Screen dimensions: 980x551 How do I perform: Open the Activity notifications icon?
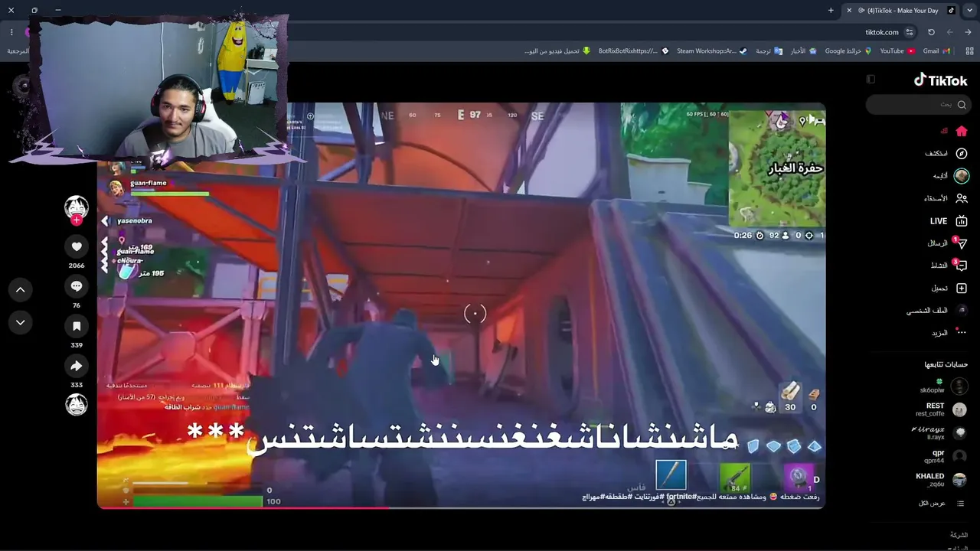click(962, 266)
